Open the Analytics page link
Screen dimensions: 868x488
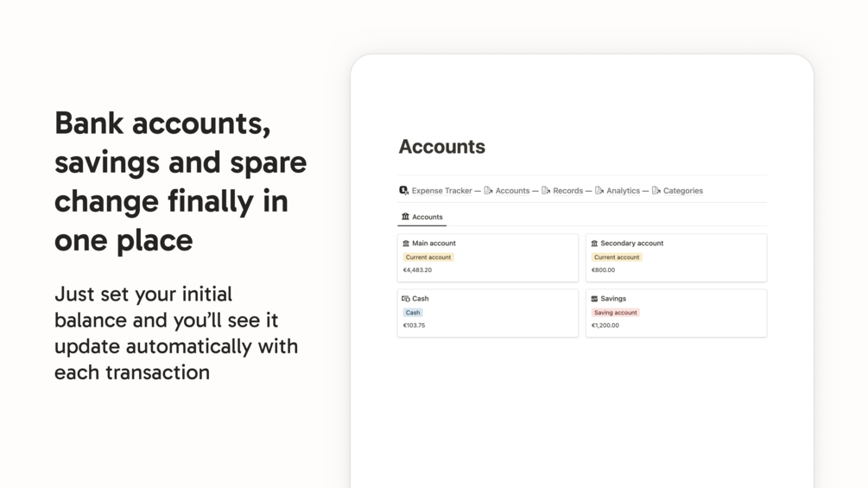tap(623, 190)
